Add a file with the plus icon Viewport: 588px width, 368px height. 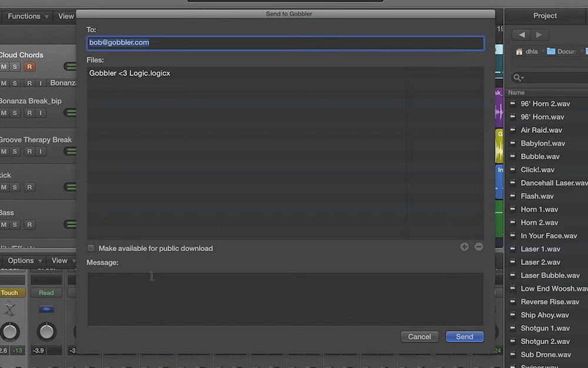coord(465,247)
